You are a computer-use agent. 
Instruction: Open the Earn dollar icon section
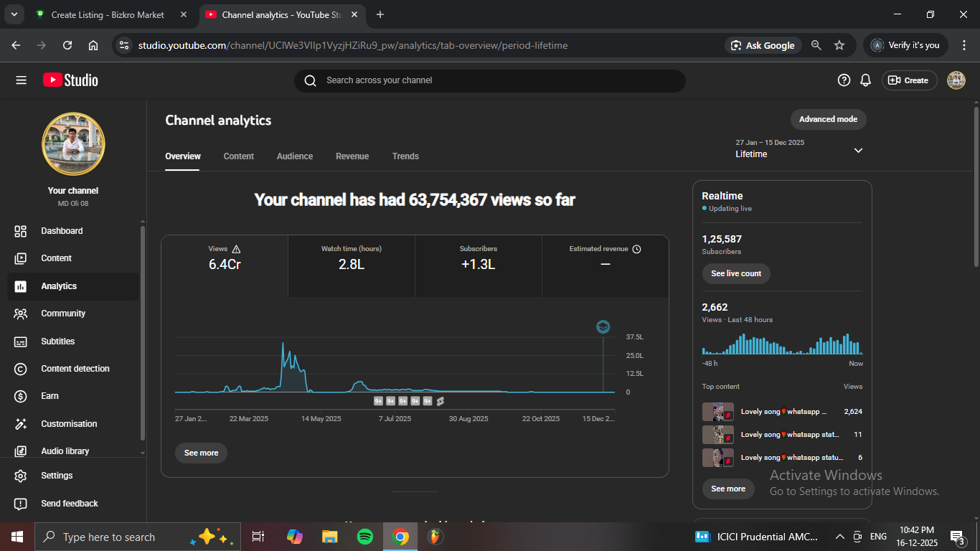pos(21,396)
